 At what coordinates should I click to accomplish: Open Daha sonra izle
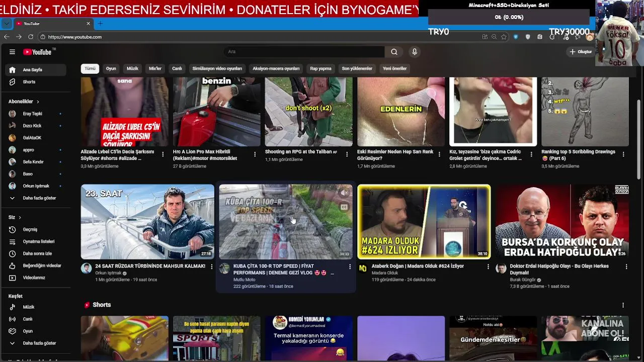35,253
